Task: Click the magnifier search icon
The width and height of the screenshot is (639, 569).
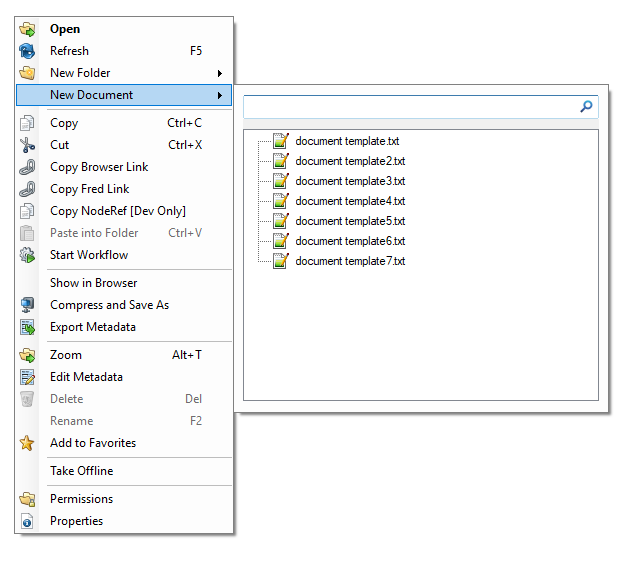Action: 586,107
